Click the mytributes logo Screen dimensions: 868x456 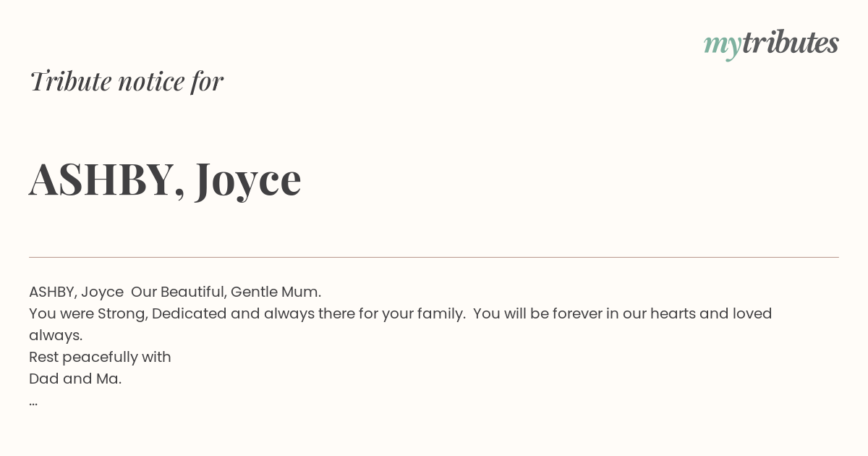coord(771,43)
